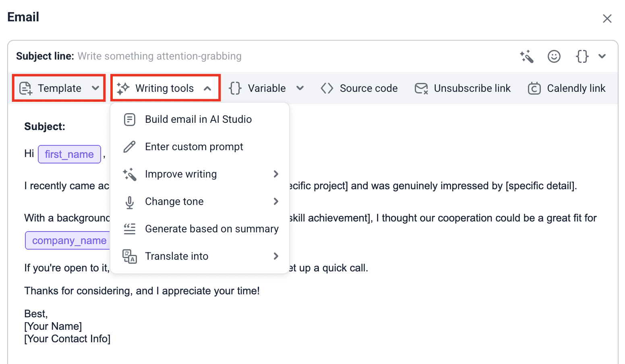
Task: Select Enter custom prompt option
Action: 200,147
